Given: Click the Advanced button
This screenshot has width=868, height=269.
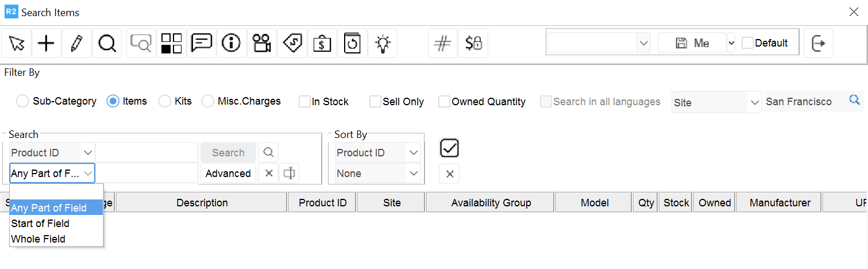Looking at the screenshot, I should pyautogui.click(x=228, y=174).
